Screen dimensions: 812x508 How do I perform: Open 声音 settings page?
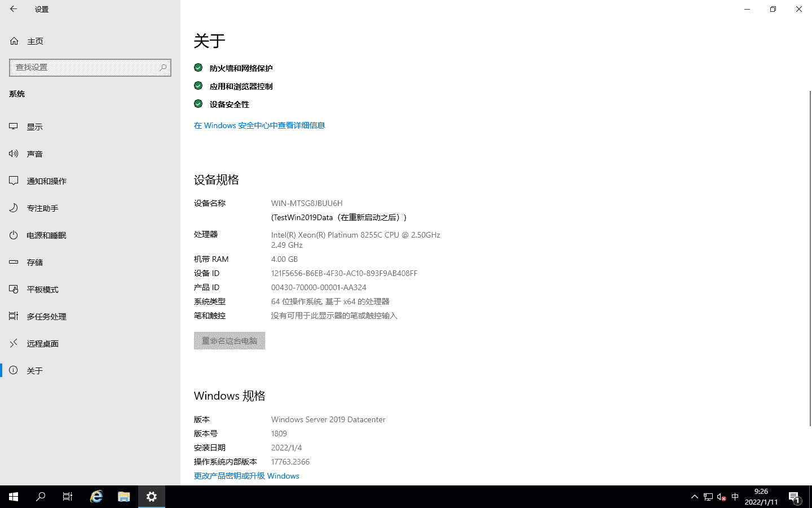coord(90,154)
